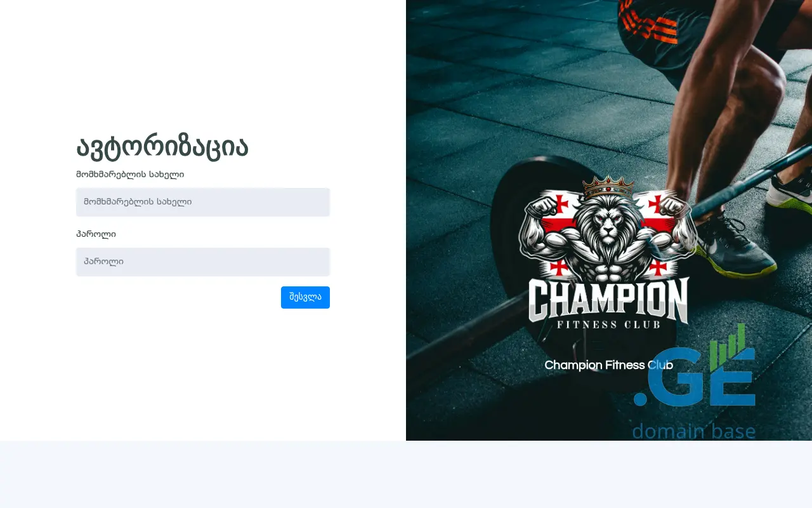Click the Georgian flag cross right of lion
This screenshot has width=812, height=508.
click(655, 204)
